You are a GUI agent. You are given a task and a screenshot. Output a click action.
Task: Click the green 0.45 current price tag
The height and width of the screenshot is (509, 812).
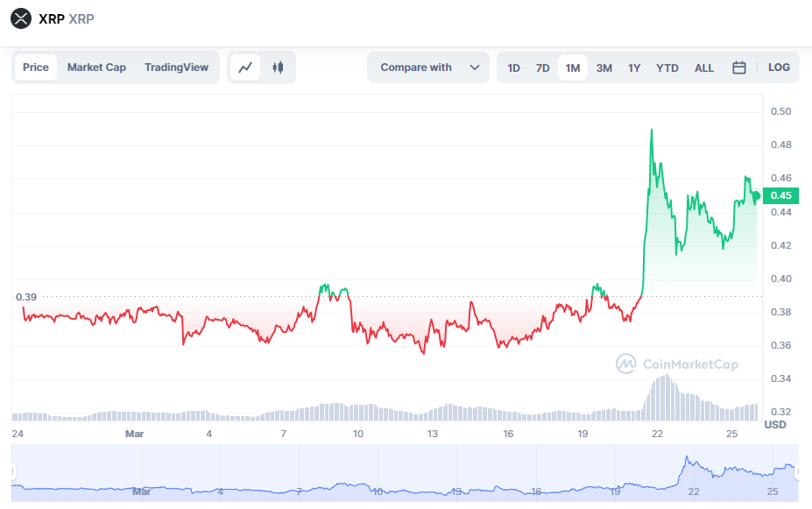pos(781,195)
